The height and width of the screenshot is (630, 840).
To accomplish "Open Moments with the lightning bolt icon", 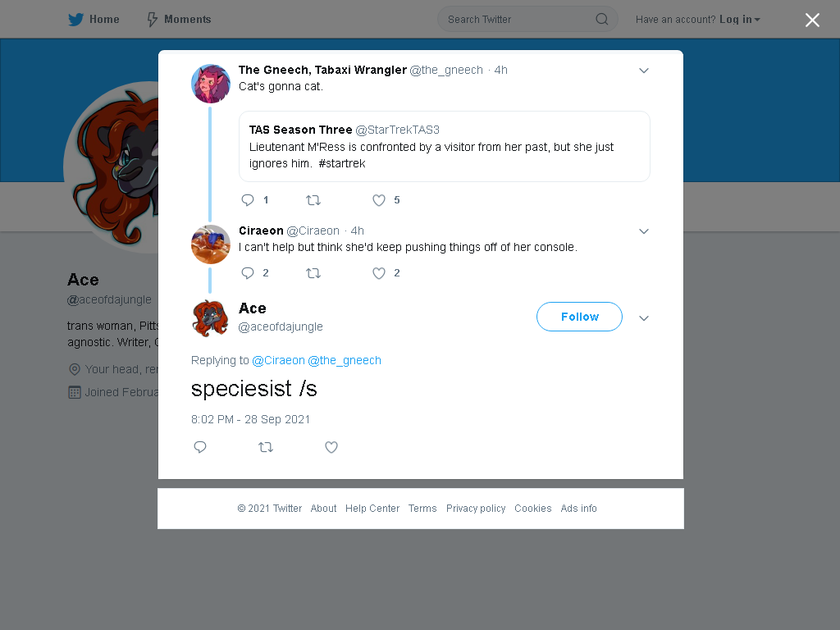I will pyautogui.click(x=152, y=20).
